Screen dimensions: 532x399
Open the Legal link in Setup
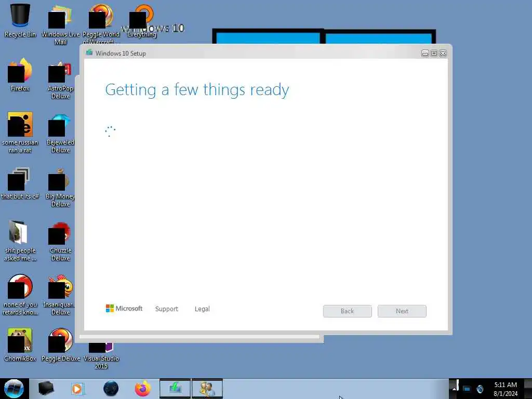[x=202, y=309]
